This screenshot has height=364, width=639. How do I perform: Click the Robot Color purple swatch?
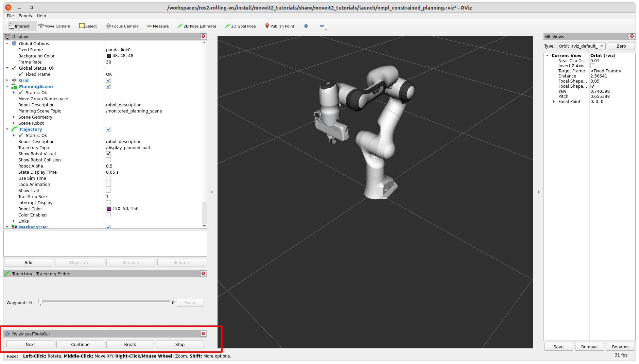(109, 209)
